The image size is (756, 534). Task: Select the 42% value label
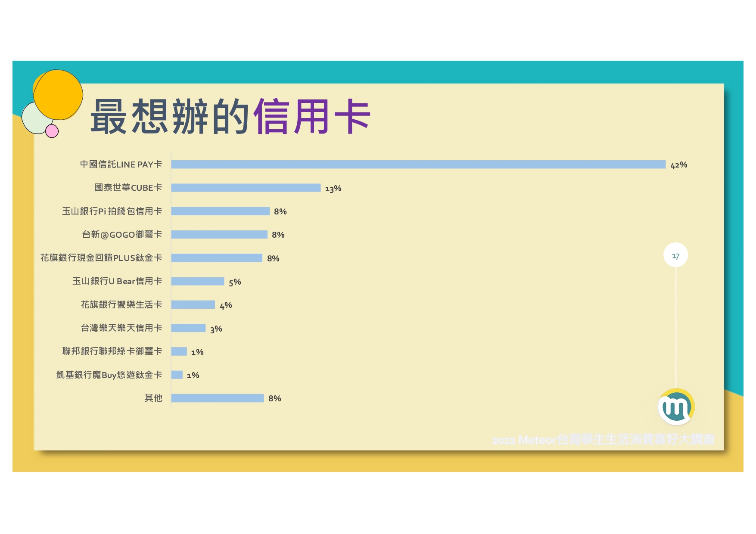click(x=678, y=165)
